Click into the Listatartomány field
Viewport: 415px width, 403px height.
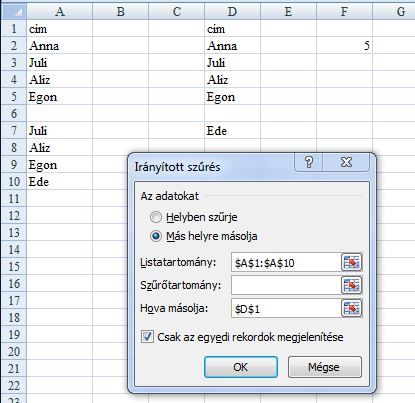[286, 263]
